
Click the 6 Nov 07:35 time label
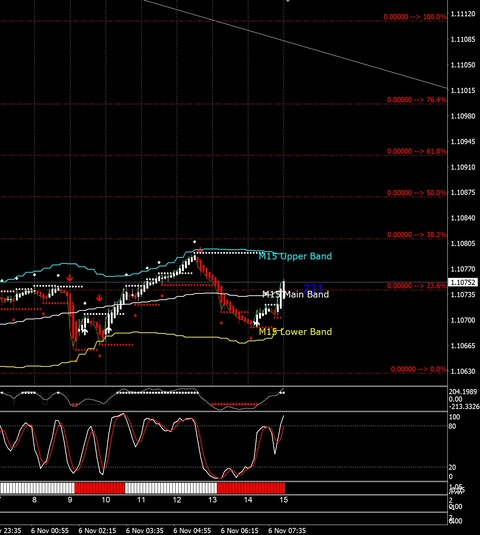(x=287, y=531)
